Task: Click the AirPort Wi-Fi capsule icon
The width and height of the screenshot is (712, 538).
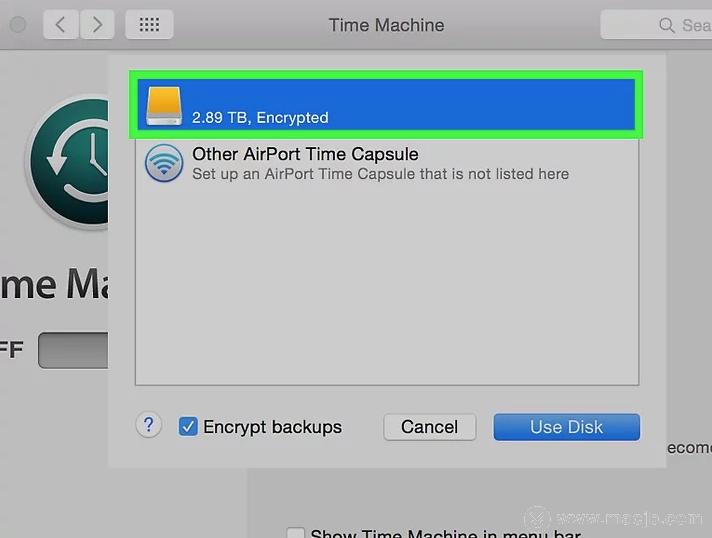Action: [x=164, y=163]
